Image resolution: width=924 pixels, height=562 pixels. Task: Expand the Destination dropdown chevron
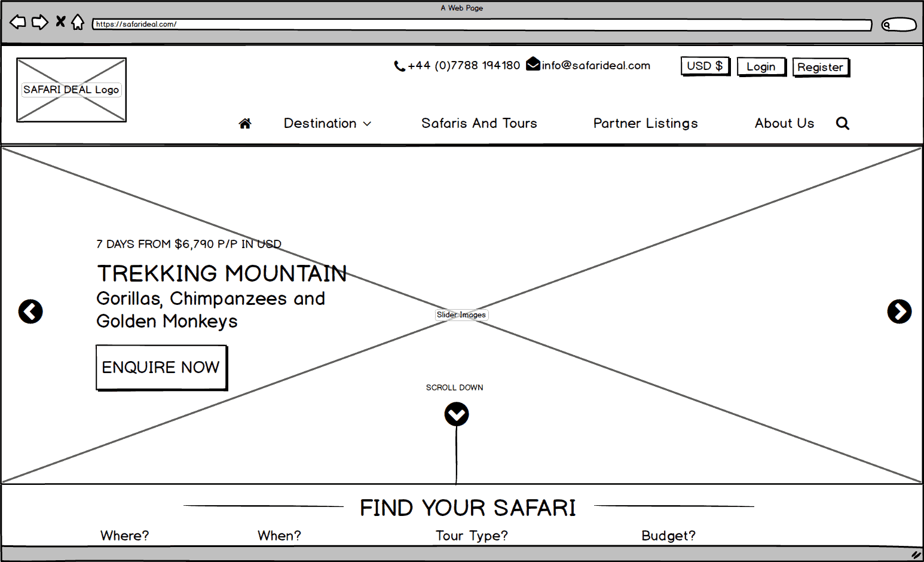(367, 124)
